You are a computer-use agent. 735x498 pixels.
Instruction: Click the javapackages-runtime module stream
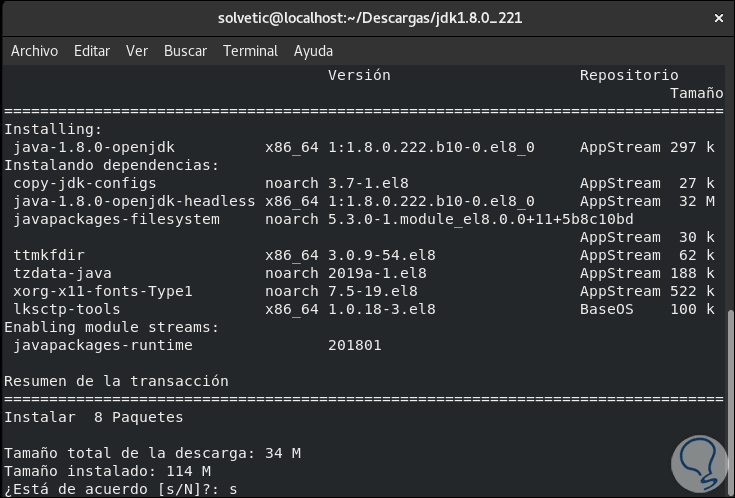[103, 345]
